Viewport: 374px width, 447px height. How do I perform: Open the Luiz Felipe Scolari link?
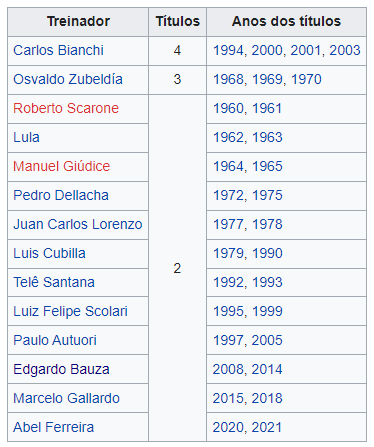(70, 311)
